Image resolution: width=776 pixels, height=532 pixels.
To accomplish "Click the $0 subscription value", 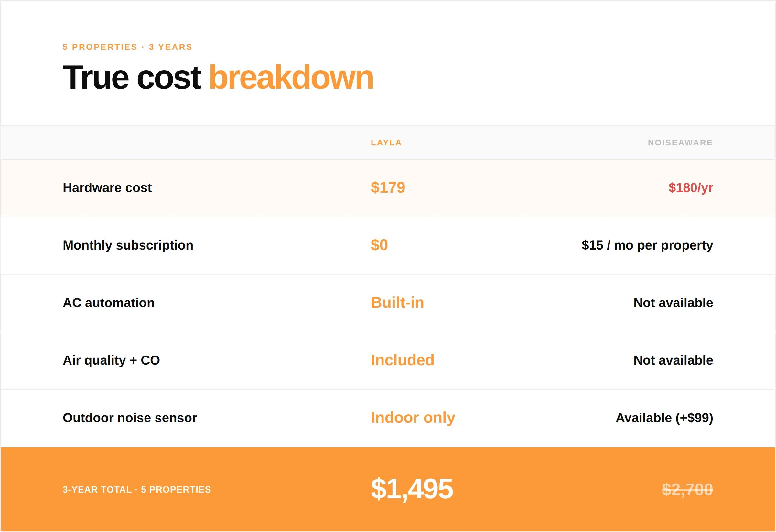I will [379, 245].
